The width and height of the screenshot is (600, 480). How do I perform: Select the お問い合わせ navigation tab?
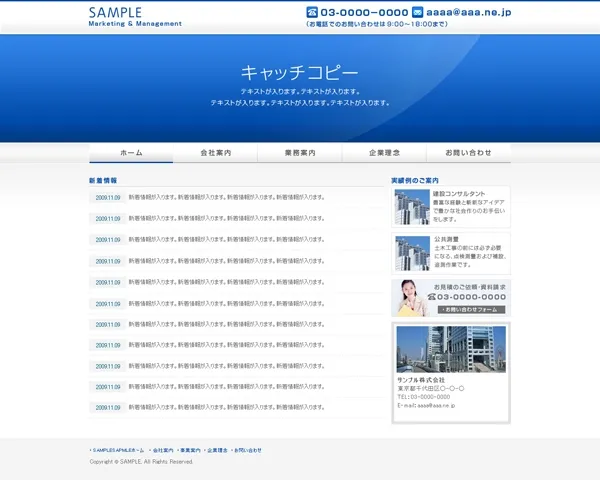[x=468, y=153]
